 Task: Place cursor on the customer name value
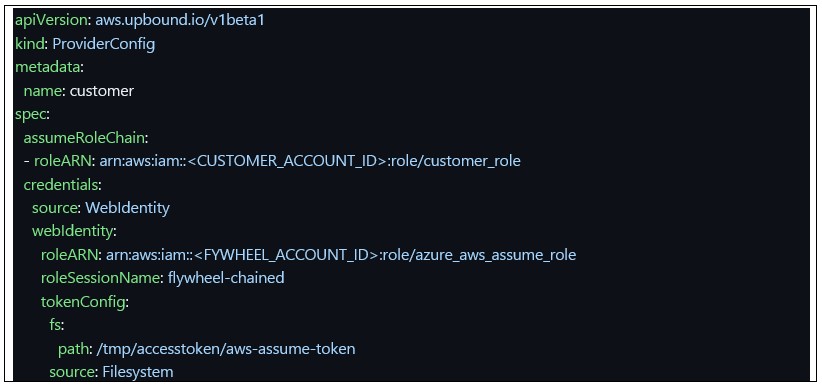click(x=102, y=91)
